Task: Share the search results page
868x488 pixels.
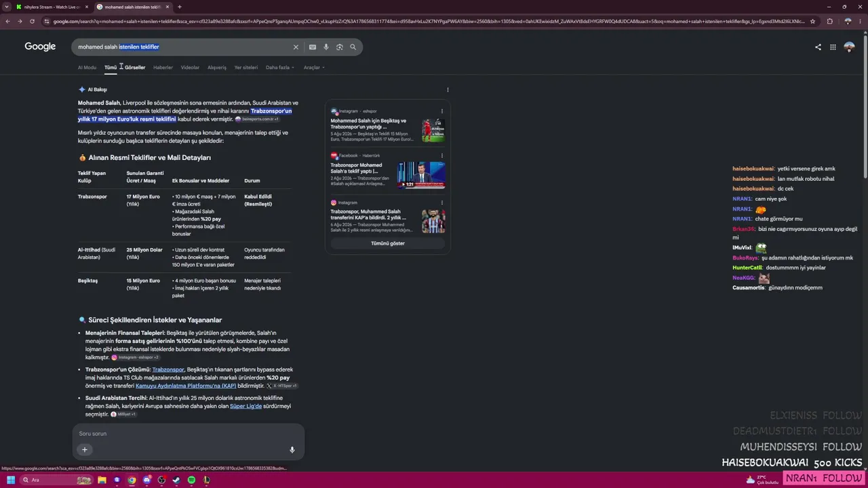Action: coord(818,47)
